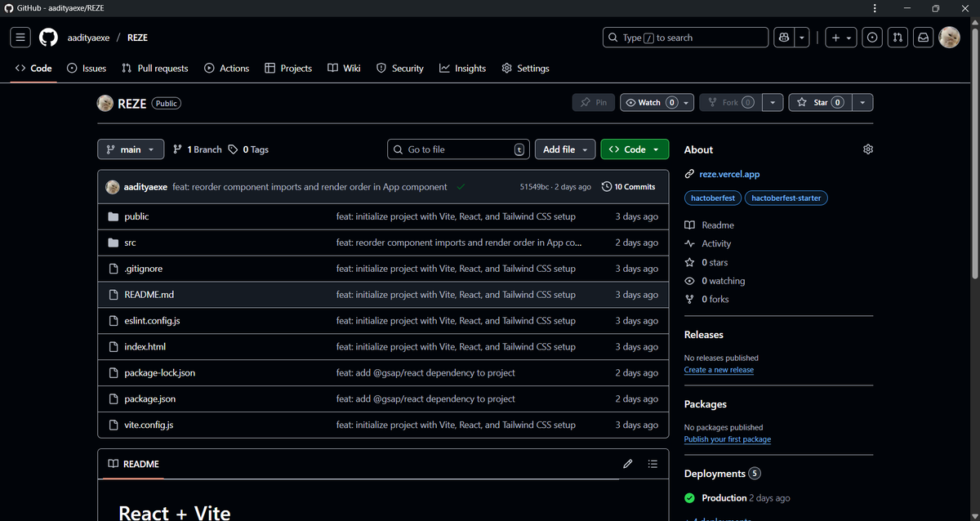
Task: Expand the dropdown arrow beside Copilot
Action: coord(803,38)
